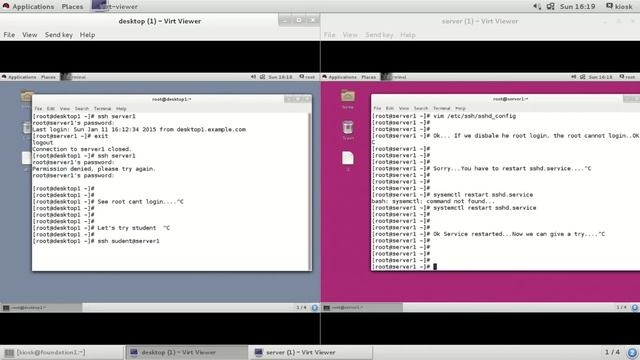Click 'vim /etc/ssh/sshd_config' line in server terminal
This screenshot has width=640, height=360.
click(x=474, y=116)
